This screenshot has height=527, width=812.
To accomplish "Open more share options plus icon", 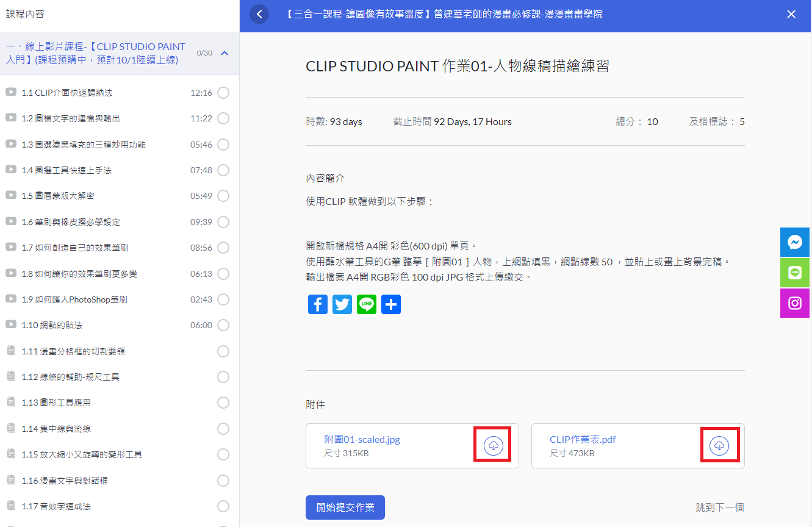I will click(x=391, y=304).
